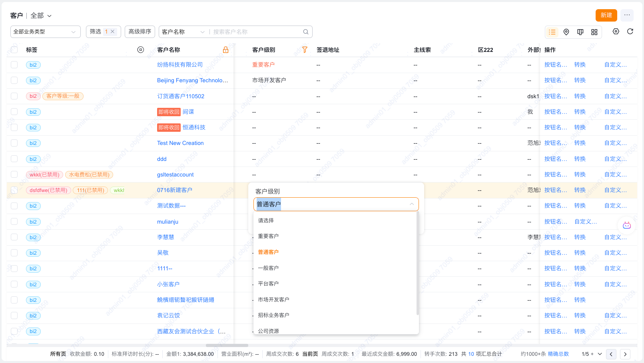Choose 重要客户 from the dropdown list
Screen dimensions: 644x363
click(268, 236)
